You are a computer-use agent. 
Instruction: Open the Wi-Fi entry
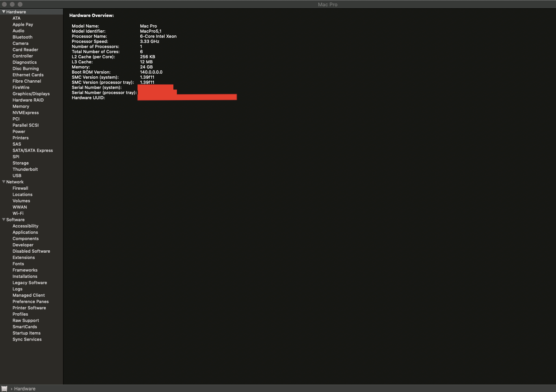pyautogui.click(x=18, y=213)
